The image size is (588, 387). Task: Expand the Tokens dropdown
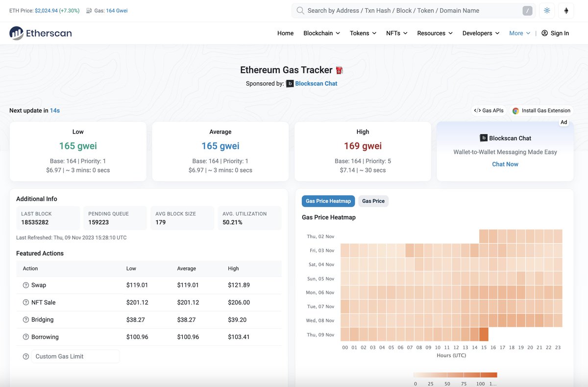(x=363, y=33)
